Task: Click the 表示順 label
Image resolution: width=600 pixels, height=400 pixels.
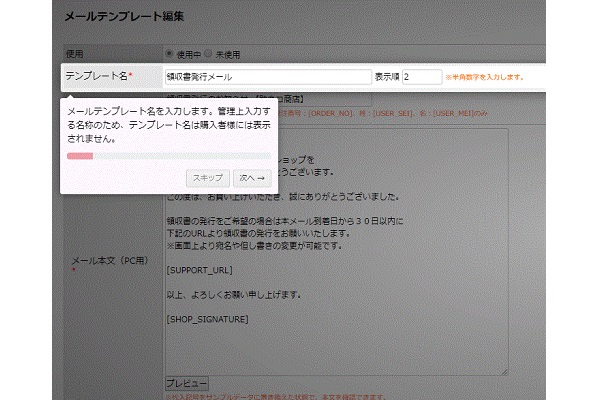Action: pos(386,76)
